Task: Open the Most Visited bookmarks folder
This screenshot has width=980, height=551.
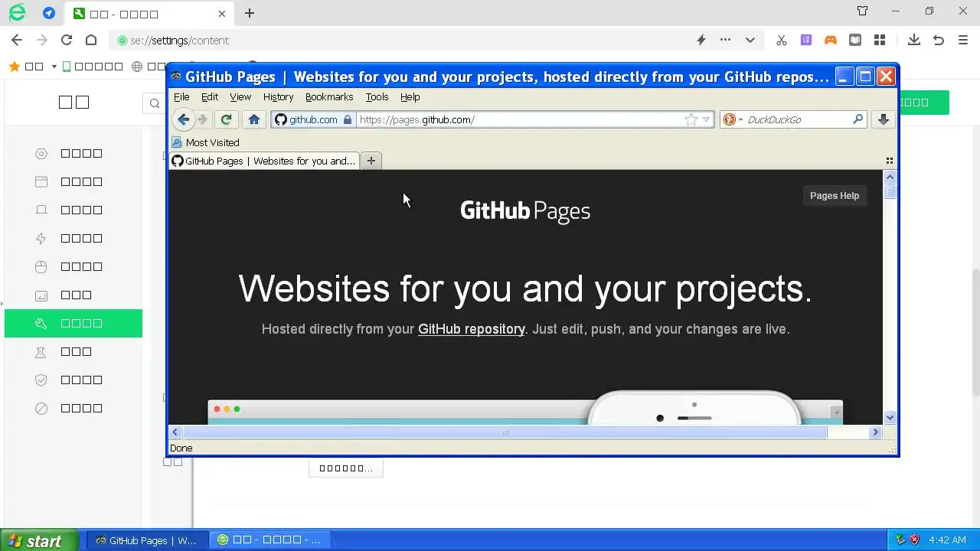Action: [x=205, y=142]
